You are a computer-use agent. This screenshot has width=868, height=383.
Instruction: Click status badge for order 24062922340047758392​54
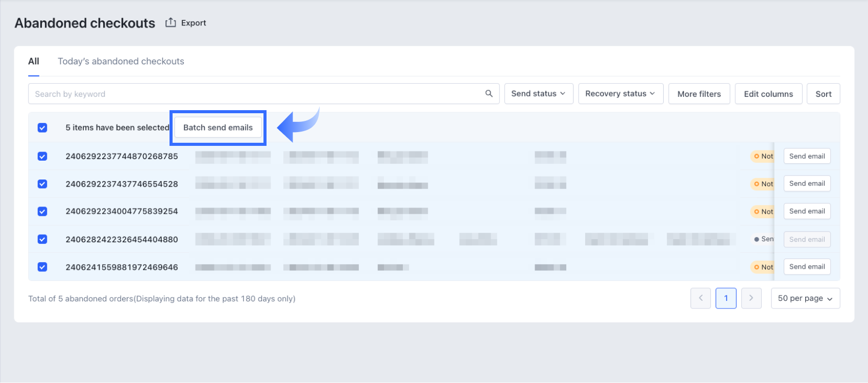[762, 211]
